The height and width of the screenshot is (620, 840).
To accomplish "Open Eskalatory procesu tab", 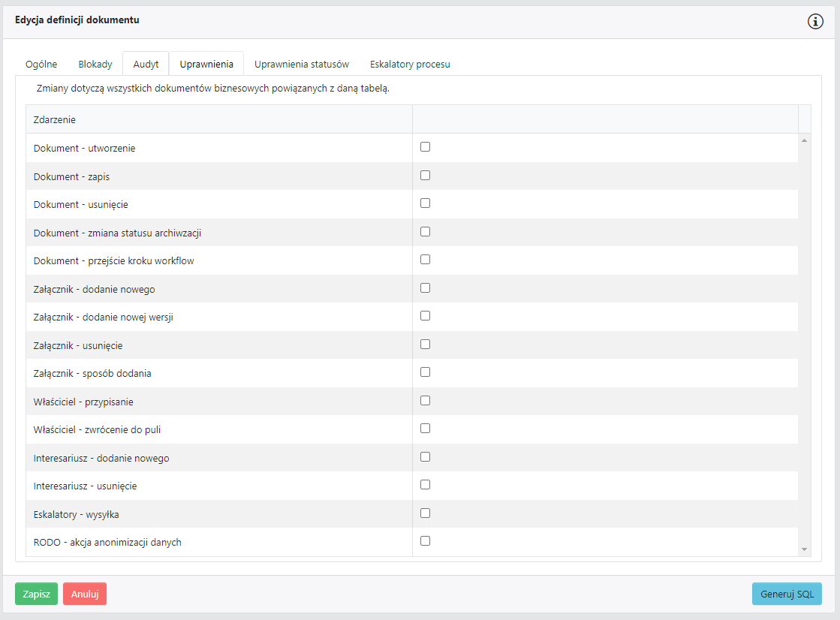I will (410, 64).
